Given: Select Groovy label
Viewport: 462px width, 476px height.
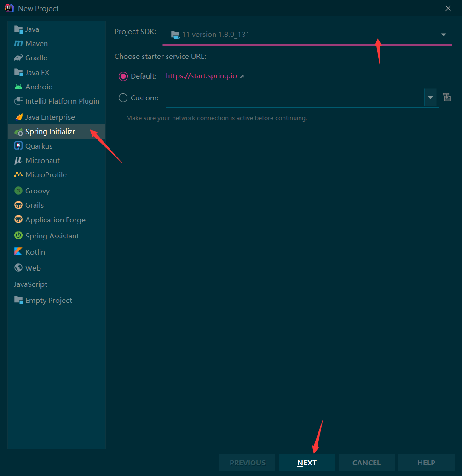Looking at the screenshot, I should click(38, 191).
